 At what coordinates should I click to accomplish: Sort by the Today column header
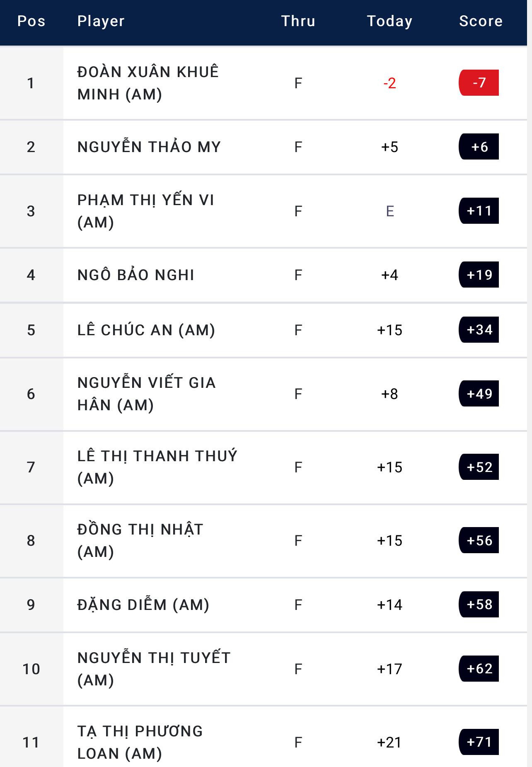389,21
